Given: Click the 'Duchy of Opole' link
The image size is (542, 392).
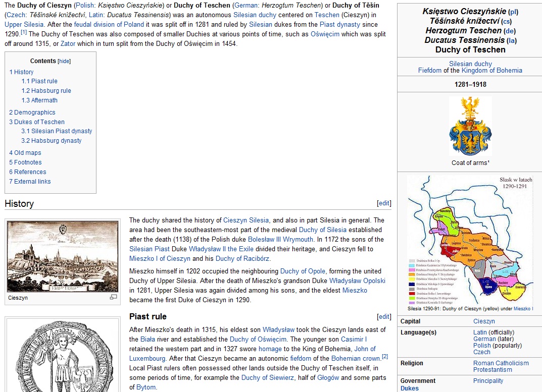Looking at the screenshot, I should (303, 271).
